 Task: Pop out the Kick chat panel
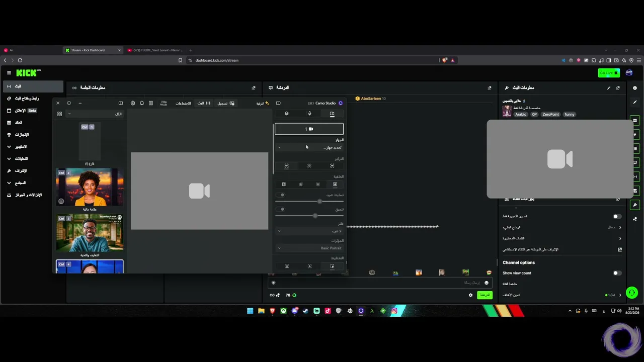click(x=490, y=88)
